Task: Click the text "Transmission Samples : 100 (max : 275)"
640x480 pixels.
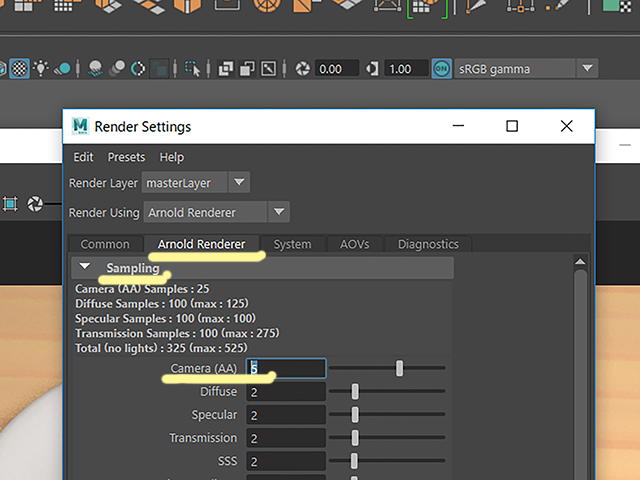Action: tap(177, 333)
